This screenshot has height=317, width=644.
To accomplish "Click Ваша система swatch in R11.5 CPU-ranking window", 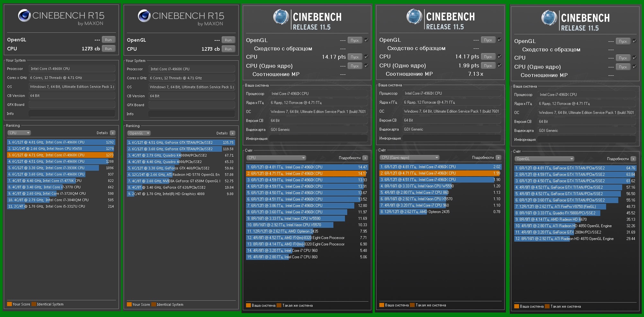I will click(248, 305).
